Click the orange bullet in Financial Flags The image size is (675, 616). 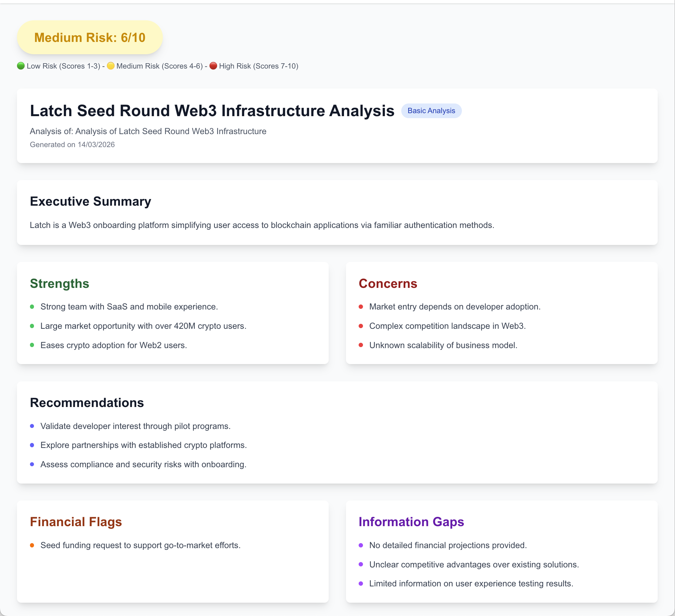[x=33, y=545]
